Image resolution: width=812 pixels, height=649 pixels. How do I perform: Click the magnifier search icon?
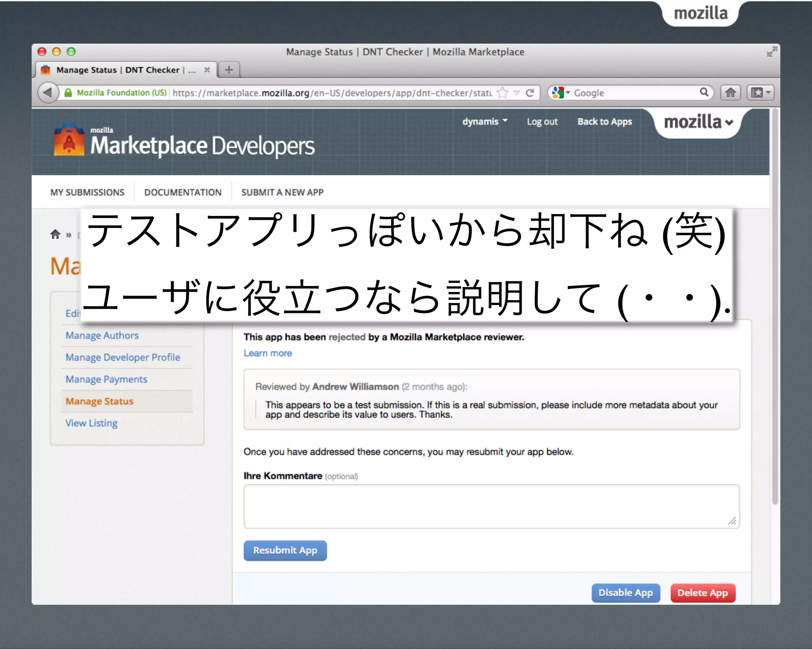pos(704,92)
